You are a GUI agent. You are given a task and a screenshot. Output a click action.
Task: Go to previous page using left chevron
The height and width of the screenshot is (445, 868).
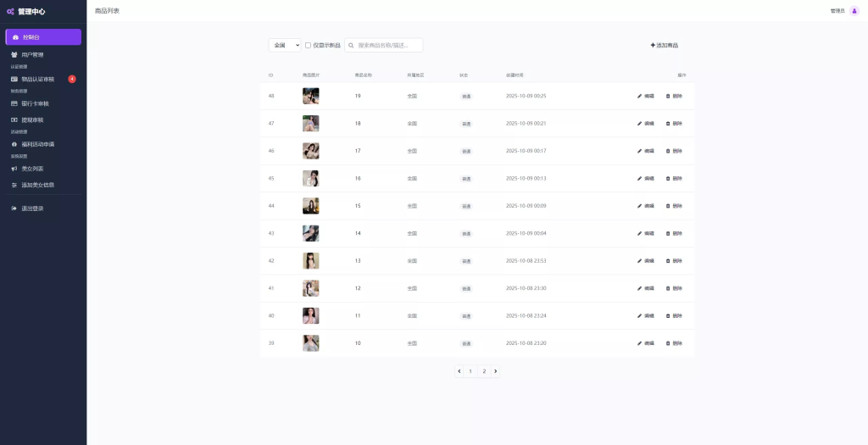pyautogui.click(x=459, y=371)
